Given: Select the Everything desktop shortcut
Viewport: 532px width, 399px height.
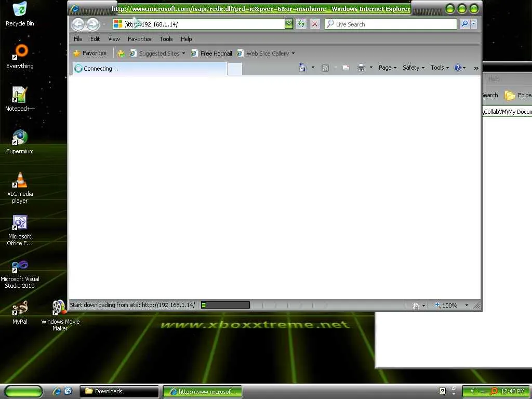Looking at the screenshot, I should 20,57.
